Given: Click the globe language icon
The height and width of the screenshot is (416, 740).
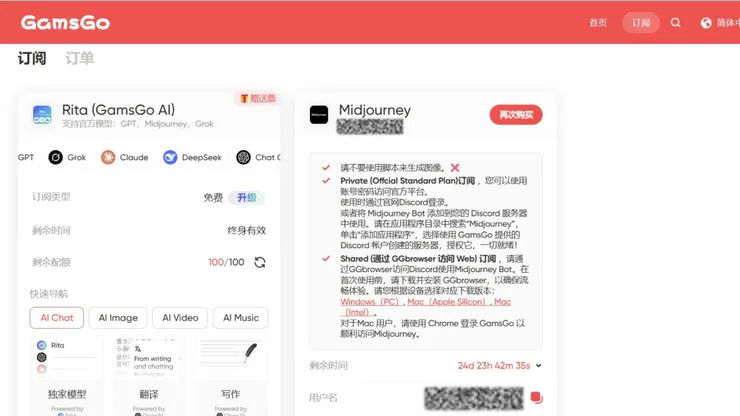Looking at the screenshot, I should pos(706,23).
